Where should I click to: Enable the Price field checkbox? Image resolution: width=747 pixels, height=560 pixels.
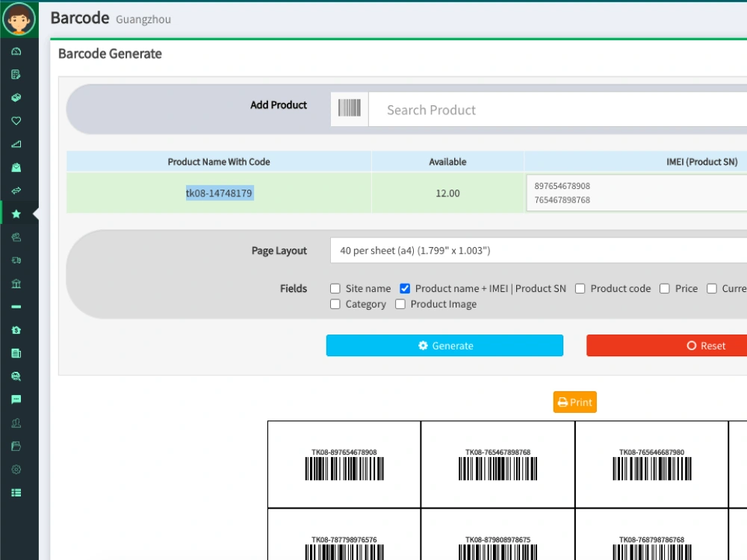coord(665,288)
